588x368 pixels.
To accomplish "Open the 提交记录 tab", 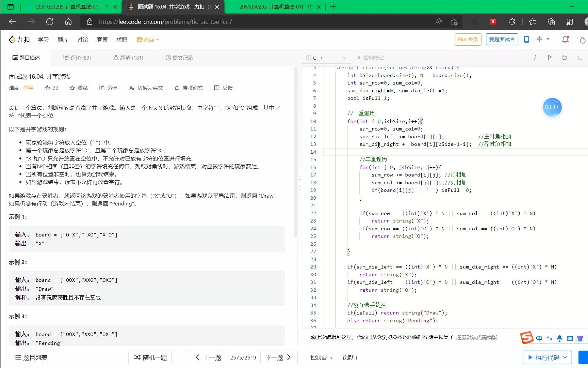I will click(179, 58).
